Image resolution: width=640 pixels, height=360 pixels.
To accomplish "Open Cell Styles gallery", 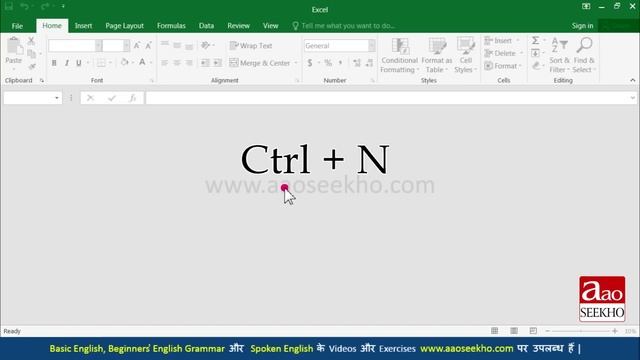I will click(465, 56).
